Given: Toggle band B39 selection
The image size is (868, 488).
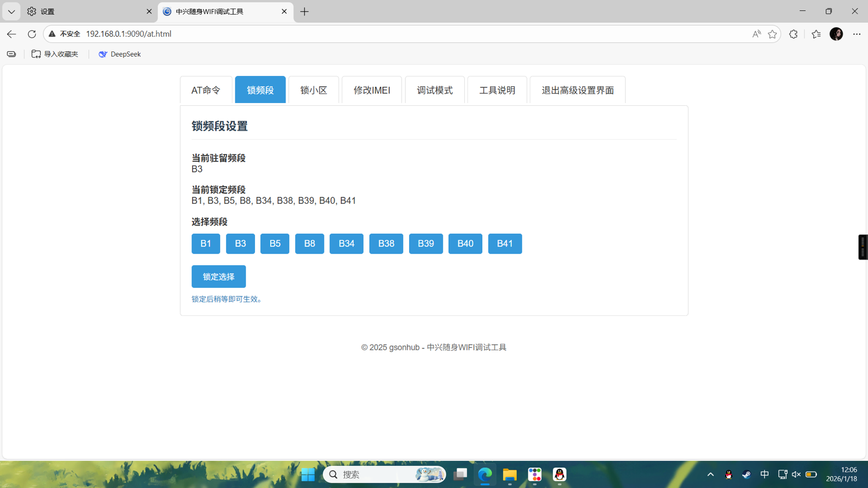Looking at the screenshot, I should pyautogui.click(x=426, y=243).
